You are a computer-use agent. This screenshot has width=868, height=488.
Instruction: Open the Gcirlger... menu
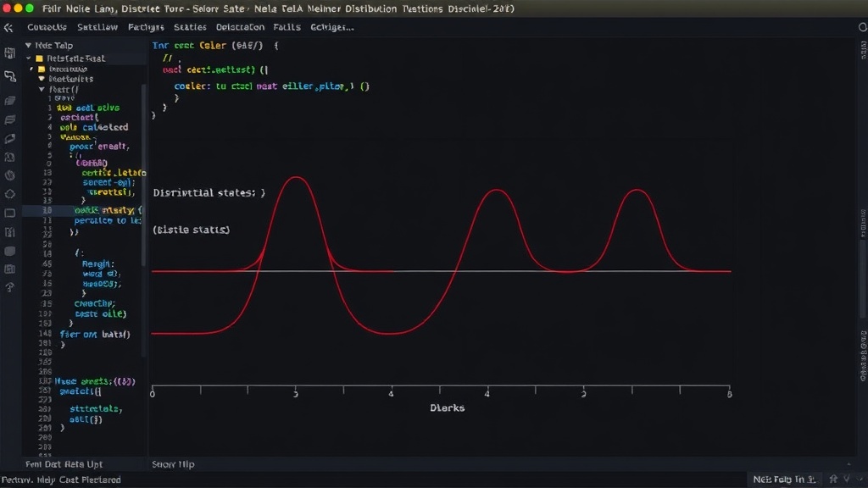pyautogui.click(x=332, y=27)
